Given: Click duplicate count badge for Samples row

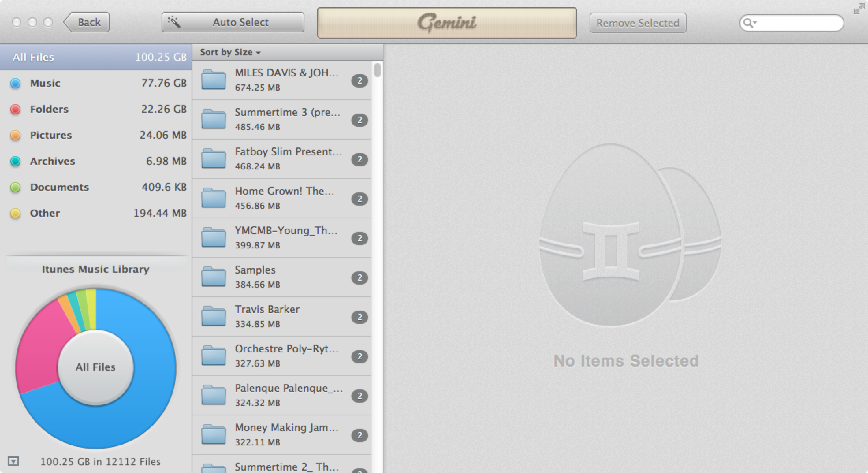Looking at the screenshot, I should click(359, 278).
